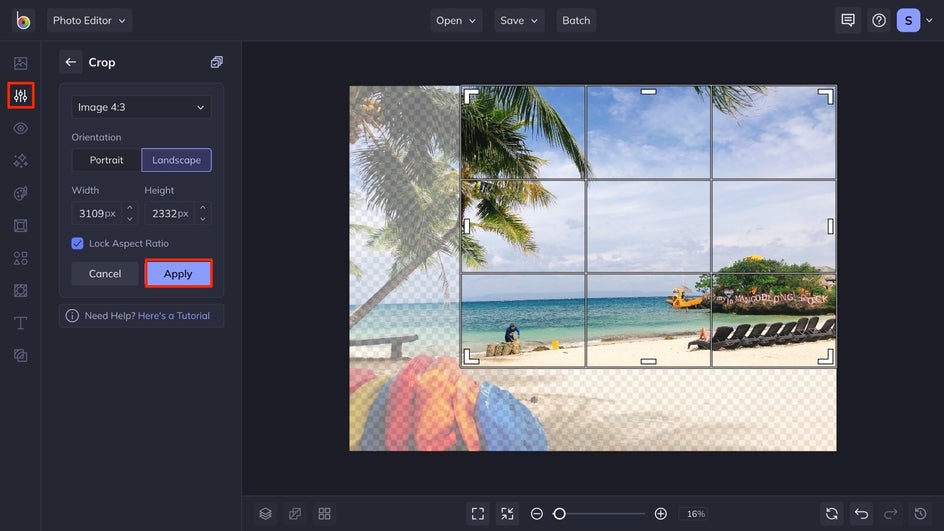Select Portrait orientation
The image size is (944, 531).
106,160
